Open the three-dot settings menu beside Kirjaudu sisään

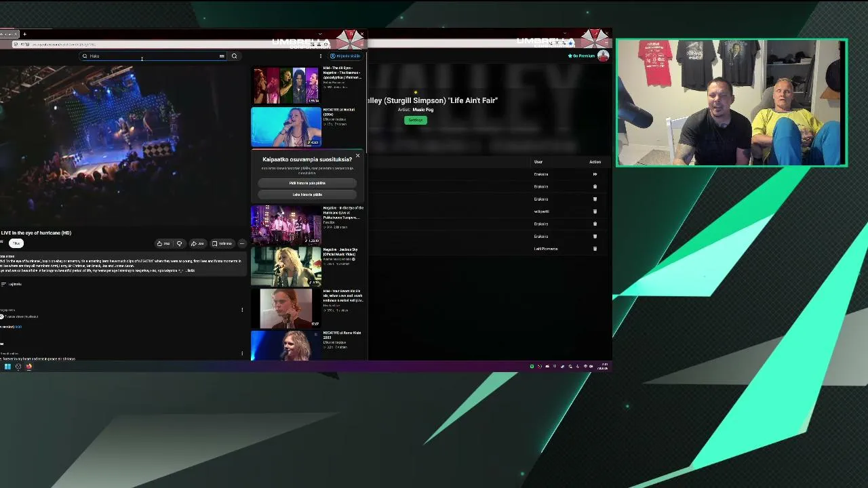click(x=321, y=56)
